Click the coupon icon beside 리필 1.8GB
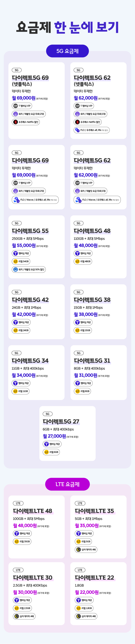This screenshot has height=644, width=135. coord(79,608)
